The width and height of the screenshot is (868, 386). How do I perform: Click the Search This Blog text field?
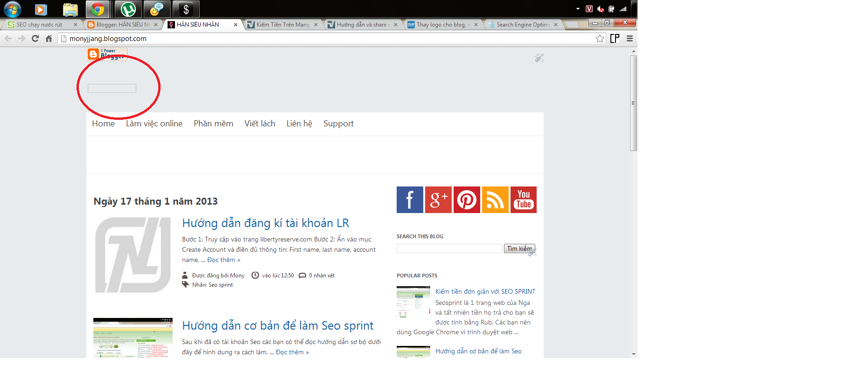[449, 248]
